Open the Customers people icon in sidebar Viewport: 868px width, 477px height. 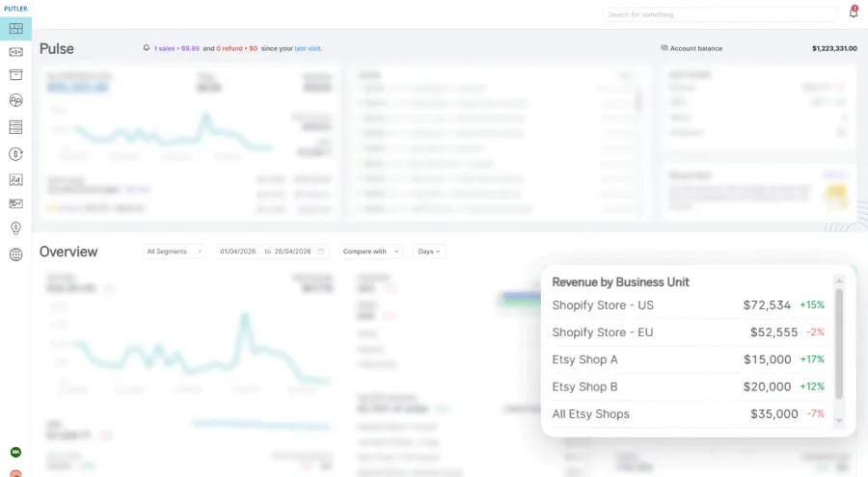[x=15, y=101]
